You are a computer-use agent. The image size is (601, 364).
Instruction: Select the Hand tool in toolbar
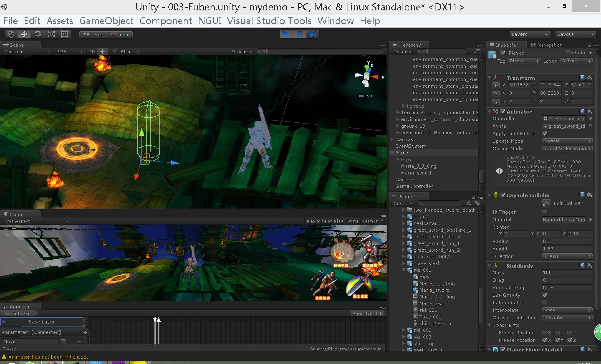(x=11, y=34)
